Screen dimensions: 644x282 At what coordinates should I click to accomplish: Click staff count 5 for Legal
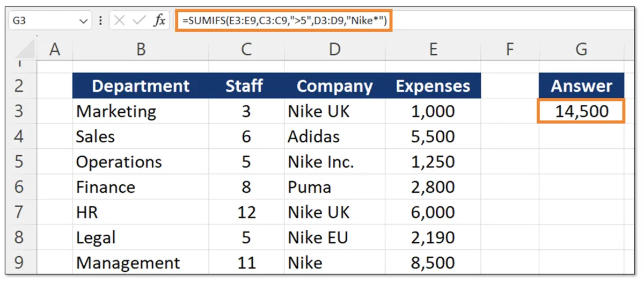[246, 237]
